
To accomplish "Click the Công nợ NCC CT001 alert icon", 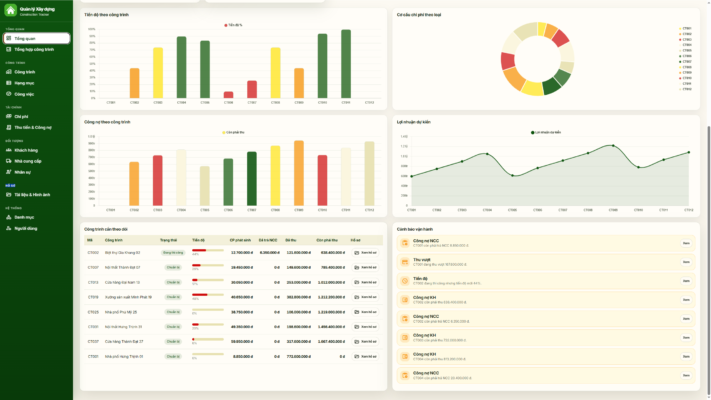I will click(x=404, y=243).
